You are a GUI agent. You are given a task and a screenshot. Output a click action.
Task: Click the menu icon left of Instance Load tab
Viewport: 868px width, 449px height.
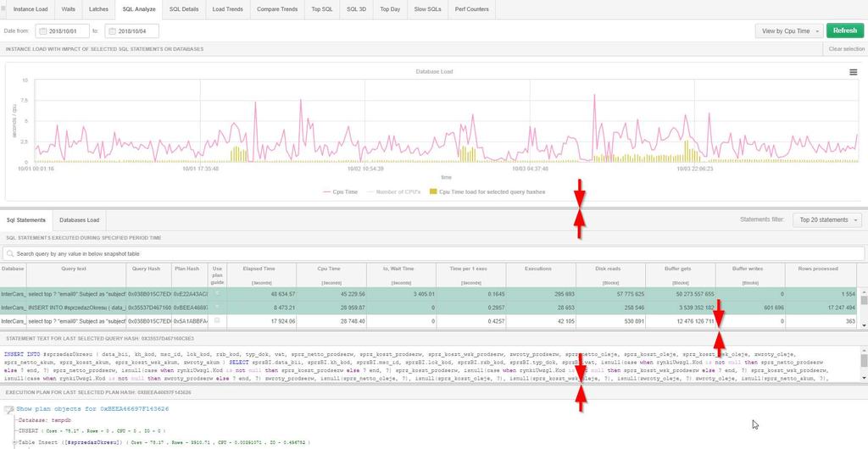(3, 8)
